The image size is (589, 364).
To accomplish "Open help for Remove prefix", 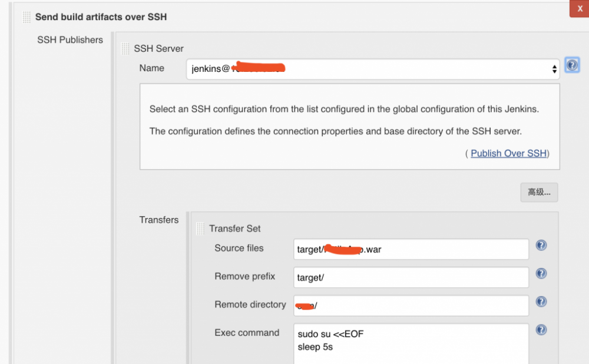I will (x=541, y=273).
